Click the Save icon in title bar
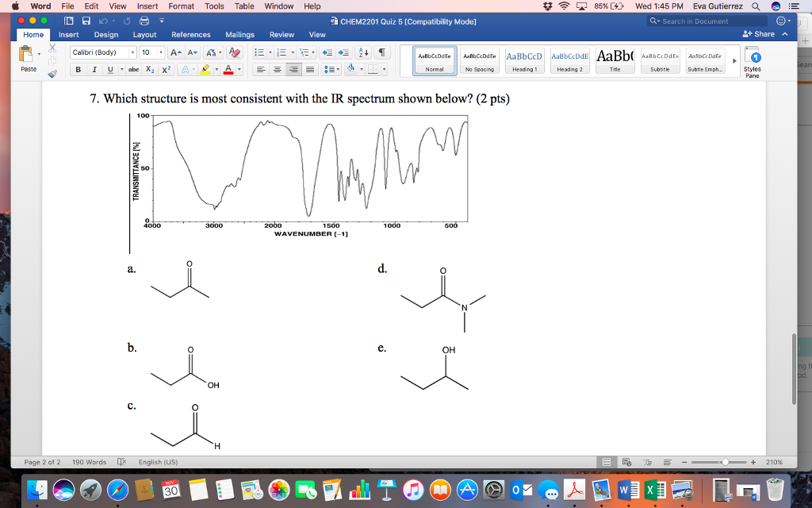This screenshot has width=812, height=508. 86,21
